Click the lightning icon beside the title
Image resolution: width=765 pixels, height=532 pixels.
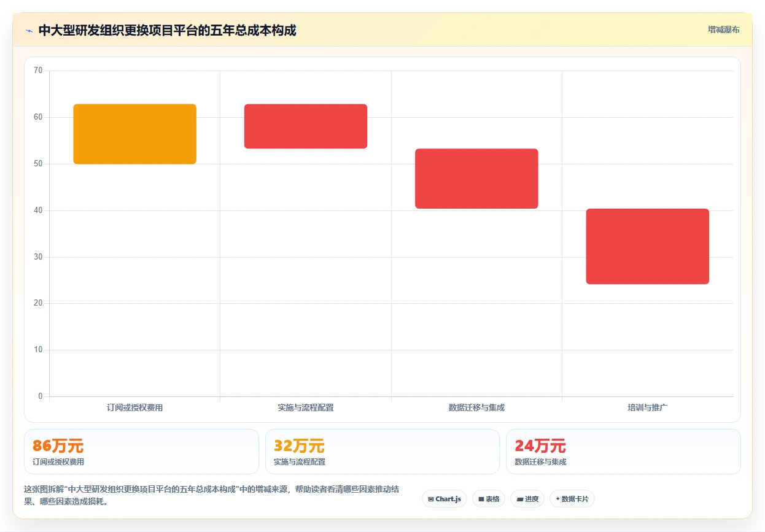pyautogui.click(x=29, y=31)
